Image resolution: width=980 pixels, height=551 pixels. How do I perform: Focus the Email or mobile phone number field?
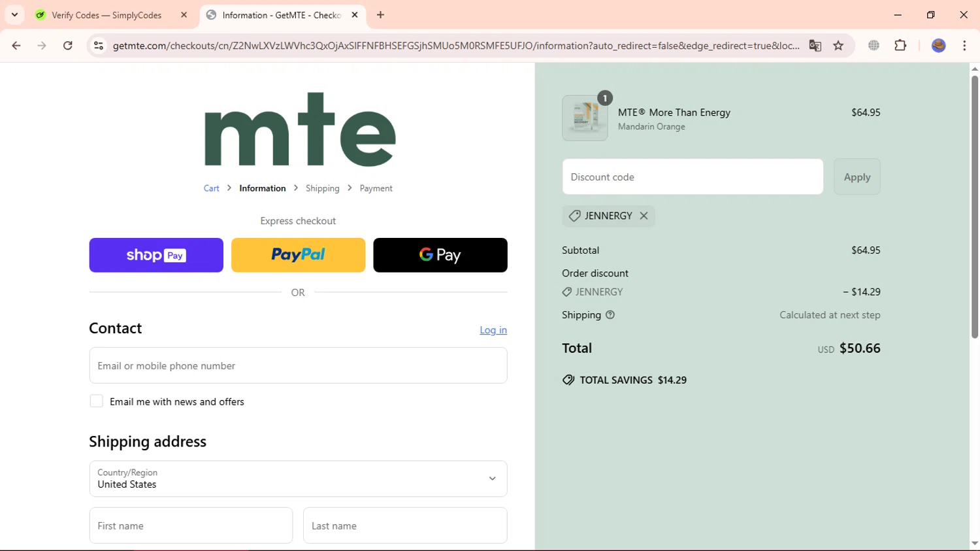(298, 365)
